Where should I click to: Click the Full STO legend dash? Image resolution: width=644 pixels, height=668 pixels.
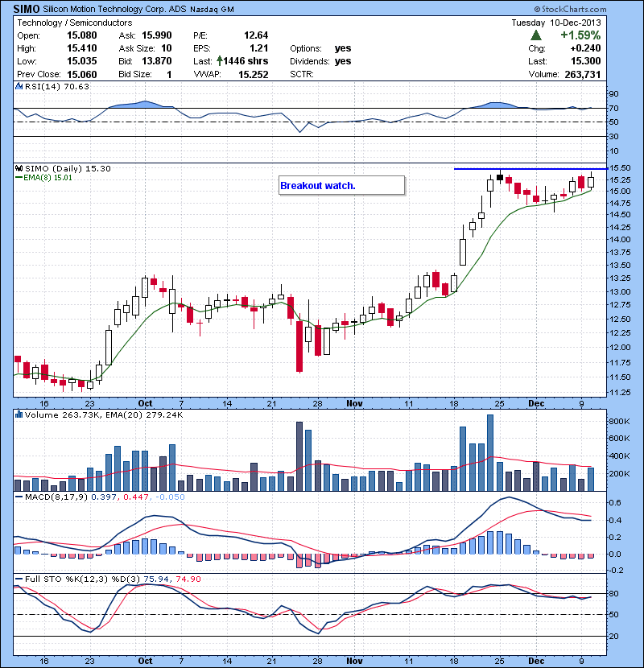(19, 579)
